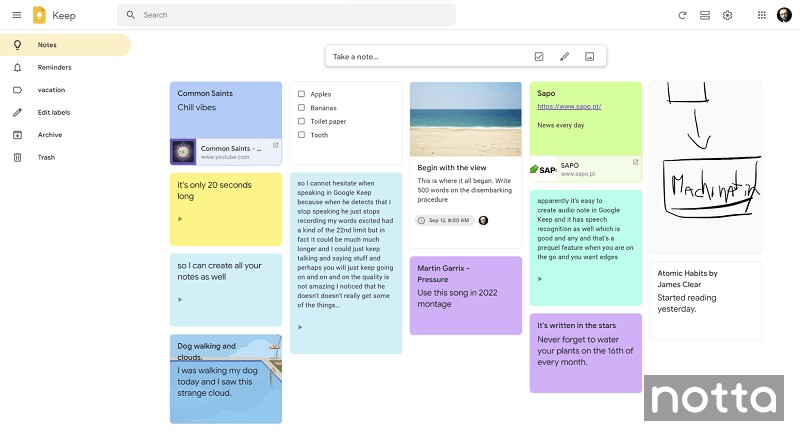Create a new note with drawing
The image size is (800, 437).
pyautogui.click(x=564, y=57)
